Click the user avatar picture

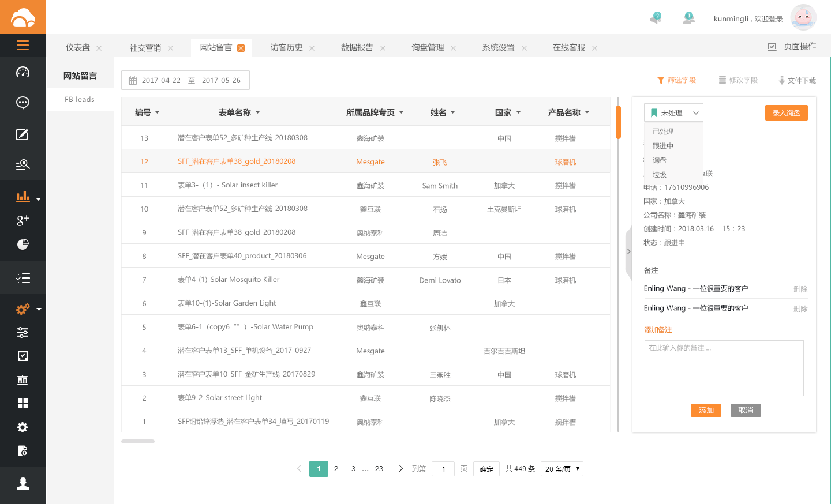pyautogui.click(x=803, y=17)
